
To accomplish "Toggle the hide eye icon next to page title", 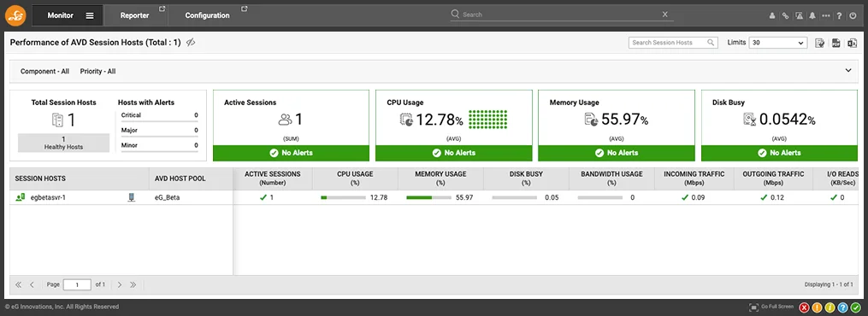I will tap(191, 43).
